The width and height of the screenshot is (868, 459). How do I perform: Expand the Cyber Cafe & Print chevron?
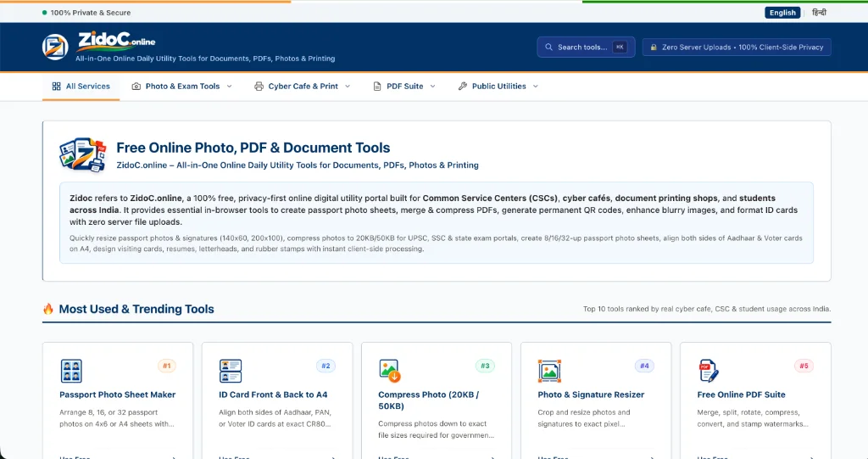point(348,87)
